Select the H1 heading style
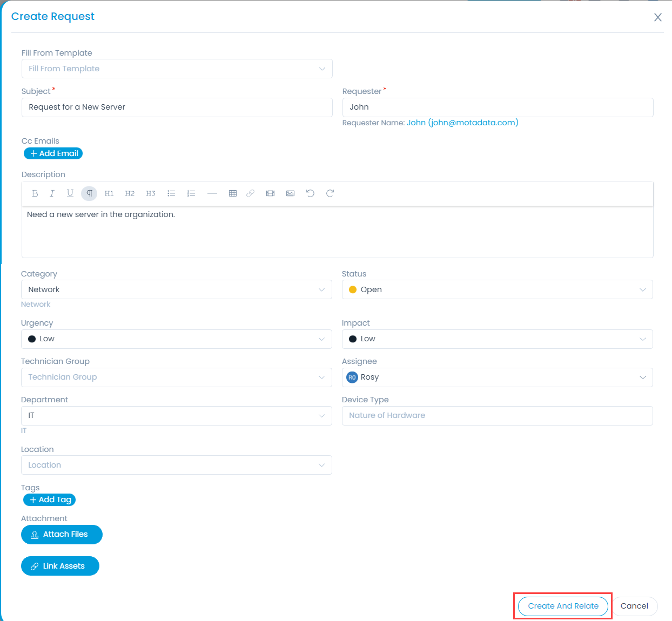Image resolution: width=672 pixels, height=621 pixels. [109, 193]
